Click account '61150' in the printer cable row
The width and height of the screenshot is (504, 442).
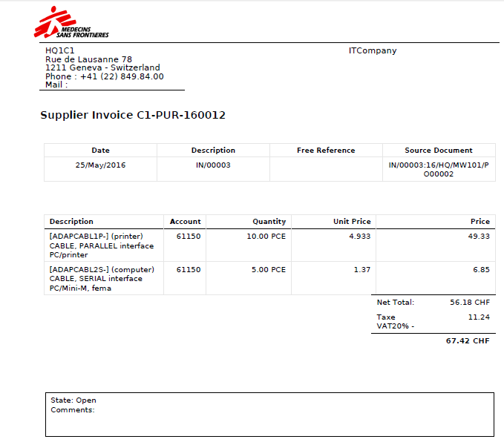189,237
